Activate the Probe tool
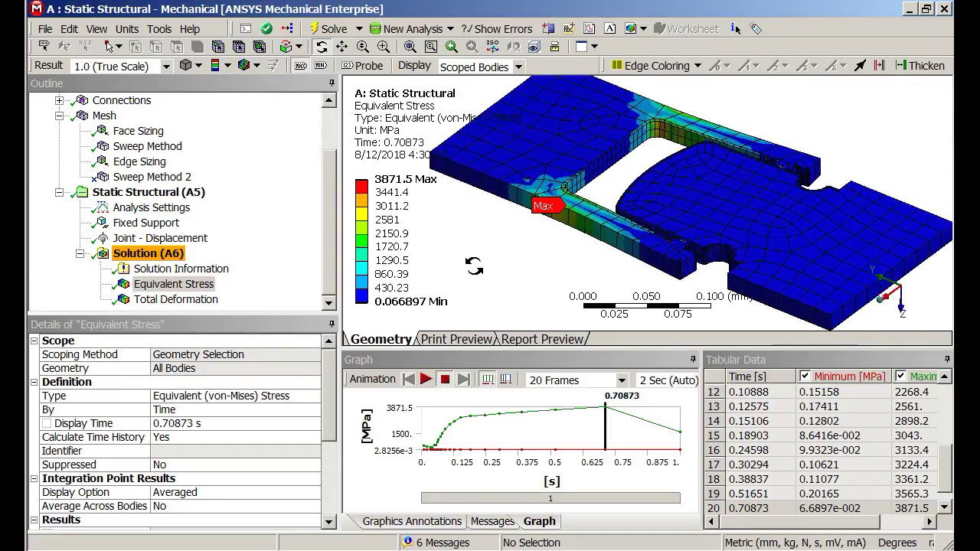 [362, 66]
